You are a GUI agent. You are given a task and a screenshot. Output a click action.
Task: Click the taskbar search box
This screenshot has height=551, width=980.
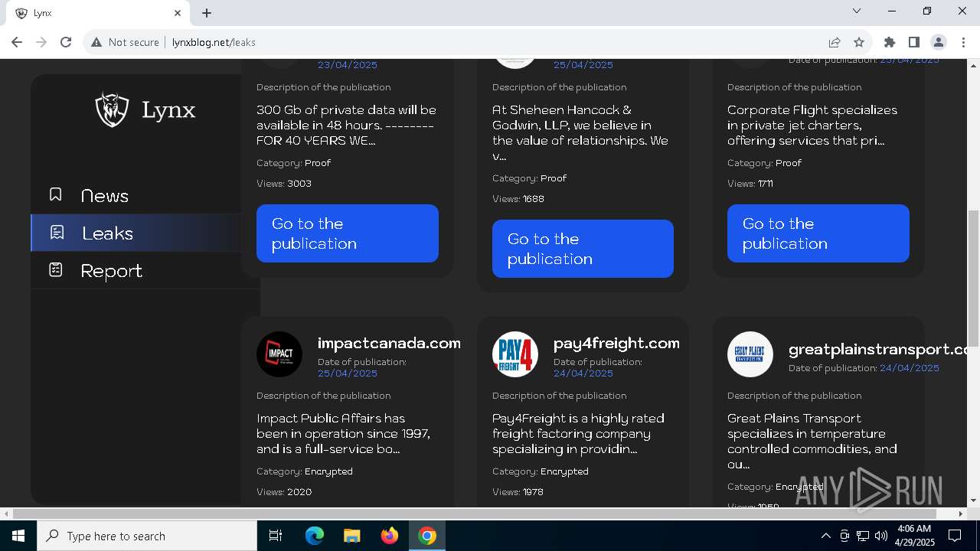click(147, 536)
